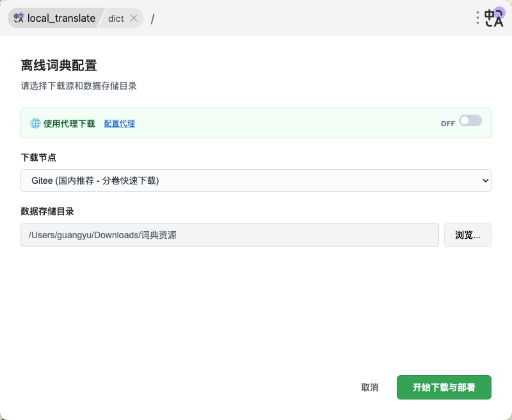The width and height of the screenshot is (512, 420).
Task: Open the 下载节点 Gitee dropdown
Action: [255, 181]
